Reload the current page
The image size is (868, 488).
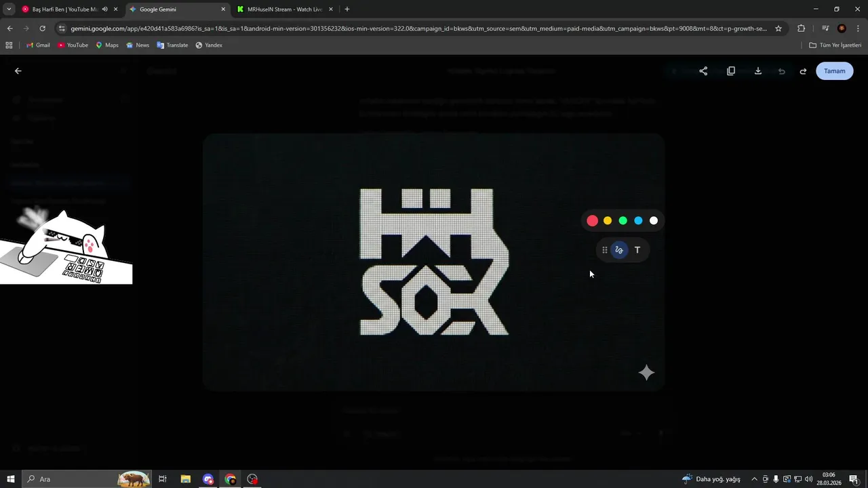click(42, 28)
